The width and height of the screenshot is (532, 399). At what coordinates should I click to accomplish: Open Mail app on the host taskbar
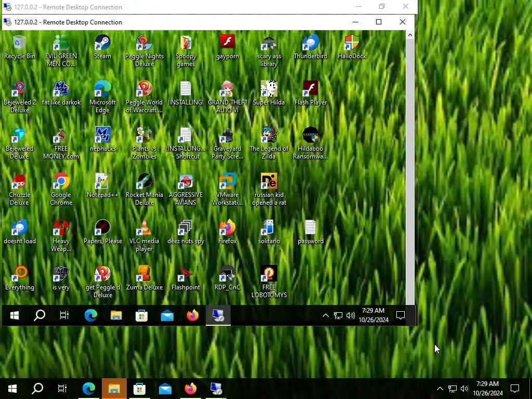pyautogui.click(x=165, y=389)
